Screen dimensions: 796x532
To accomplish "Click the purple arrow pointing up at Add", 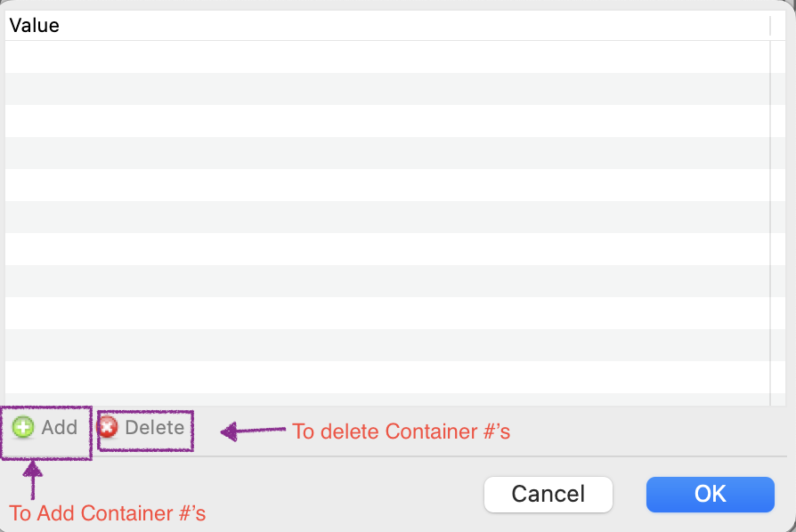I will click(x=33, y=480).
